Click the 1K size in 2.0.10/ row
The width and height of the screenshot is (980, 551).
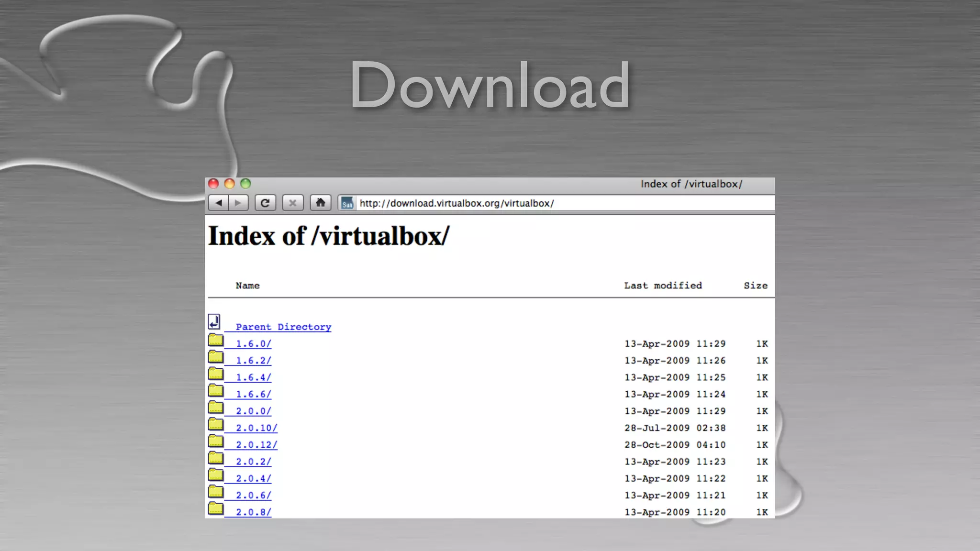tap(762, 428)
